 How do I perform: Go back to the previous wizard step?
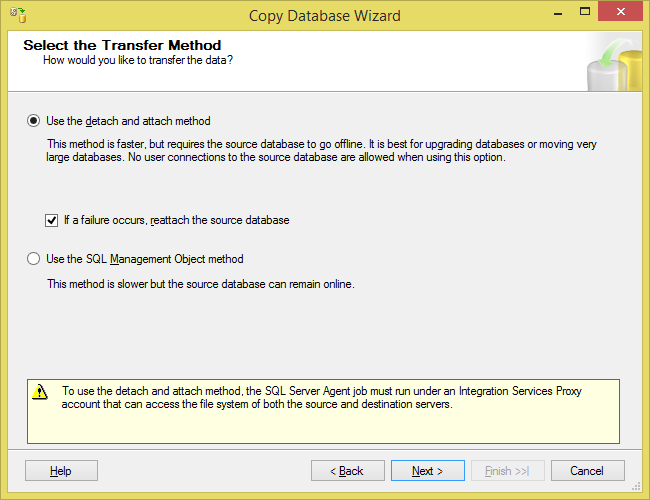[x=347, y=471]
